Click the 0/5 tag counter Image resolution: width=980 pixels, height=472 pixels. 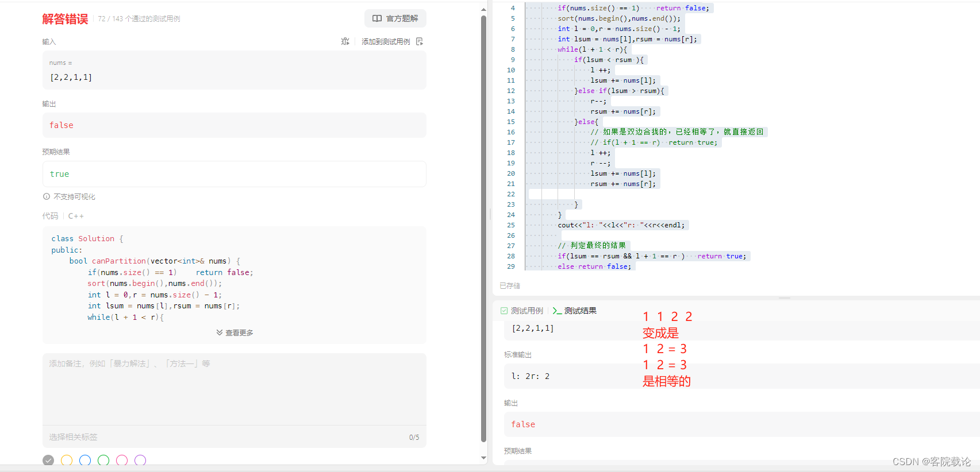tap(414, 438)
